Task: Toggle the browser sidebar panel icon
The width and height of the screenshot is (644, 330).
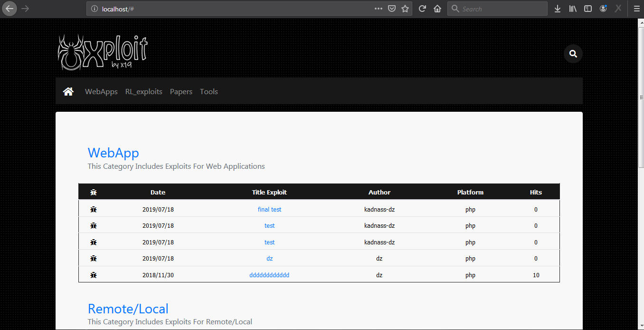Action: 588,9
